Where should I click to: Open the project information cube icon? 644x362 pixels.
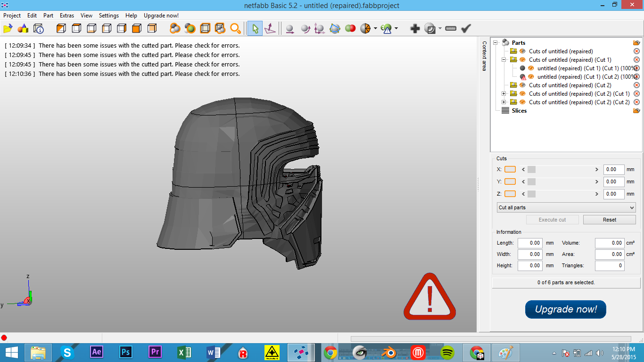point(38,29)
